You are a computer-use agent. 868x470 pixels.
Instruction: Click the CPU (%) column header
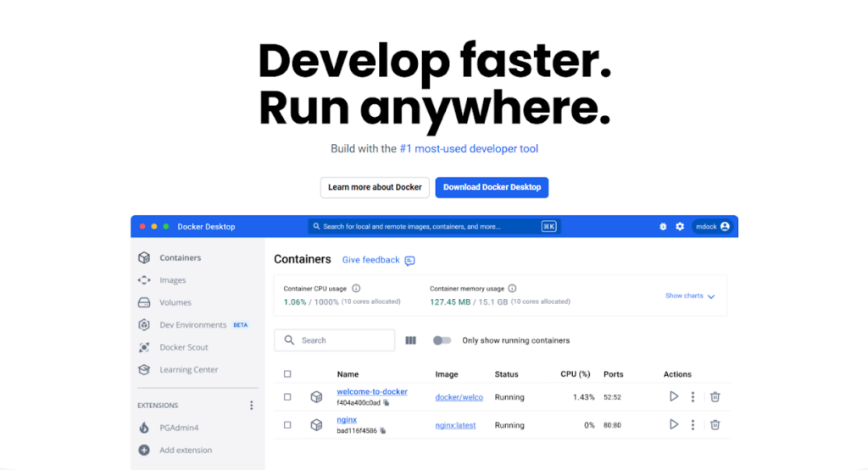click(x=576, y=374)
